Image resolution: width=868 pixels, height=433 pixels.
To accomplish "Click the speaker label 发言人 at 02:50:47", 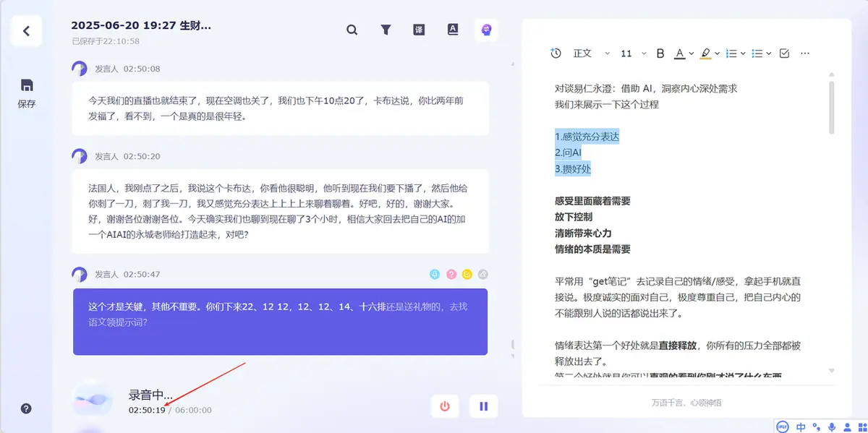I will [106, 275].
